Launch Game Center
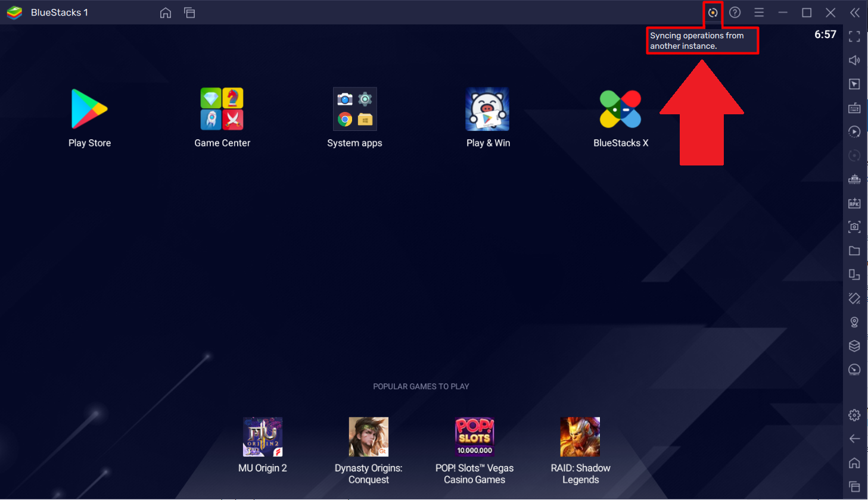868x500 pixels. pos(222,110)
